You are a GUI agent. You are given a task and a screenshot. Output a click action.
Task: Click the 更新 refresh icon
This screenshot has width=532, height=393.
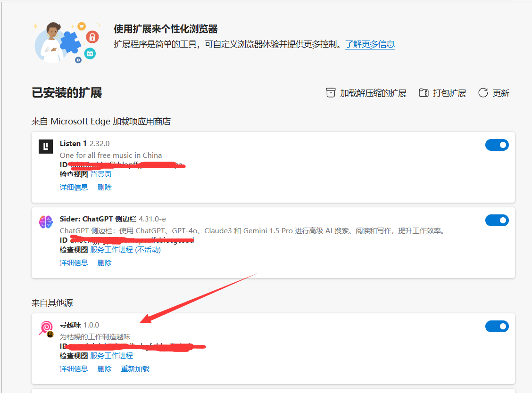pos(483,93)
